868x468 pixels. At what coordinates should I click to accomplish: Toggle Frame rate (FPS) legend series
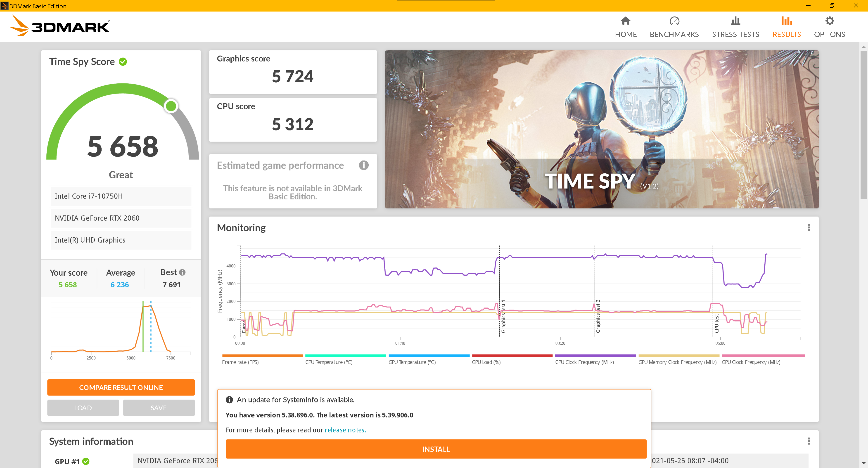coord(262,359)
